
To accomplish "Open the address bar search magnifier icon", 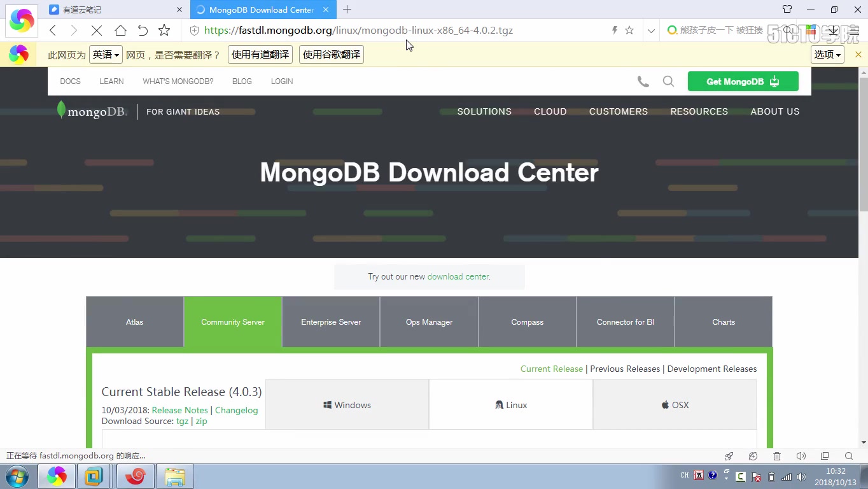I will [787, 30].
